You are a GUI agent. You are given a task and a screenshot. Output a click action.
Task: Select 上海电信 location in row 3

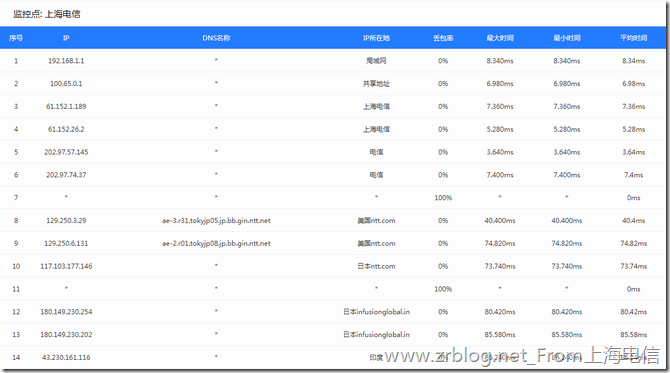pyautogui.click(x=376, y=106)
